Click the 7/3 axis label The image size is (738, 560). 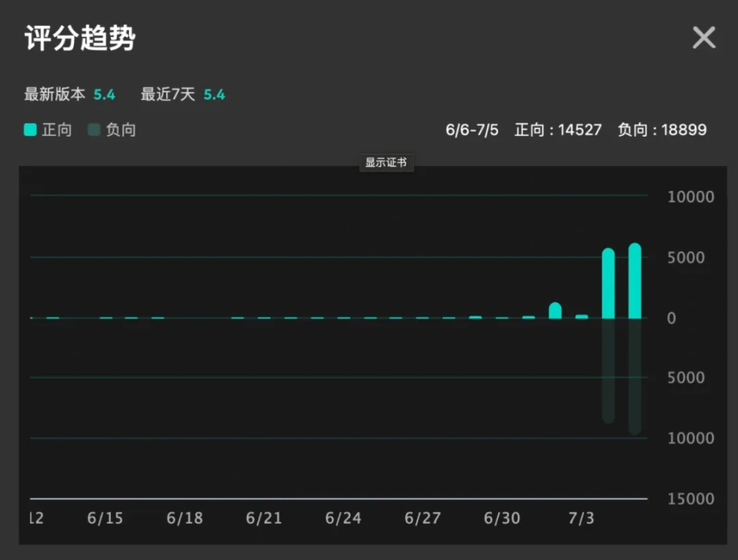pyautogui.click(x=581, y=519)
